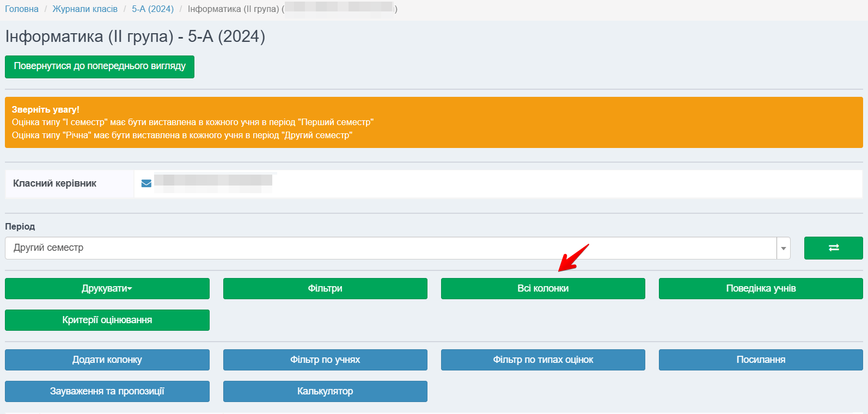
Task: Click the 'Посилання' button
Action: [x=761, y=360]
